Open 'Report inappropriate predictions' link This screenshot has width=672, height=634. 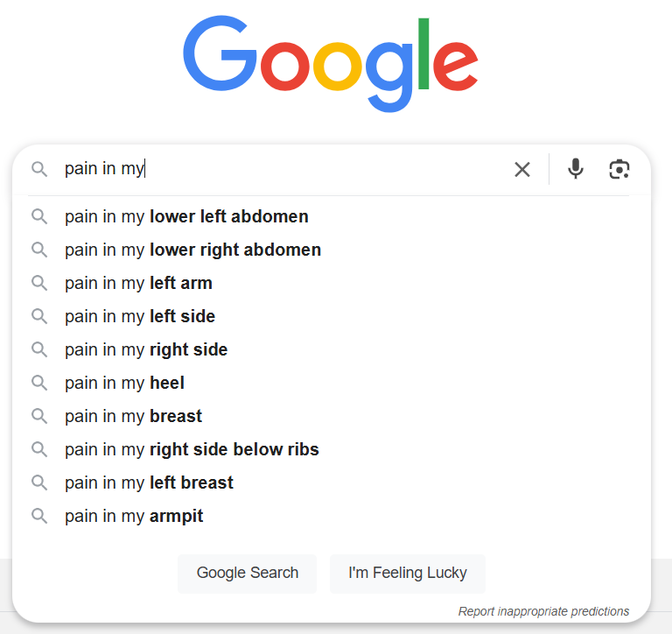pyautogui.click(x=543, y=611)
